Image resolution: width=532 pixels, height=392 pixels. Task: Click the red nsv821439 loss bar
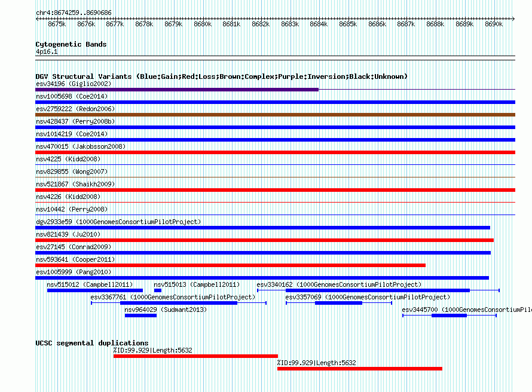pos(264,240)
